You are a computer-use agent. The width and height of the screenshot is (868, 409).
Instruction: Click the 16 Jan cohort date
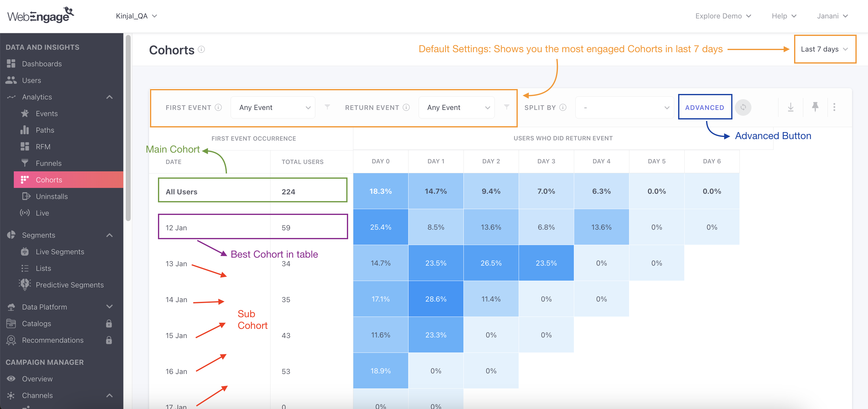coord(176,371)
